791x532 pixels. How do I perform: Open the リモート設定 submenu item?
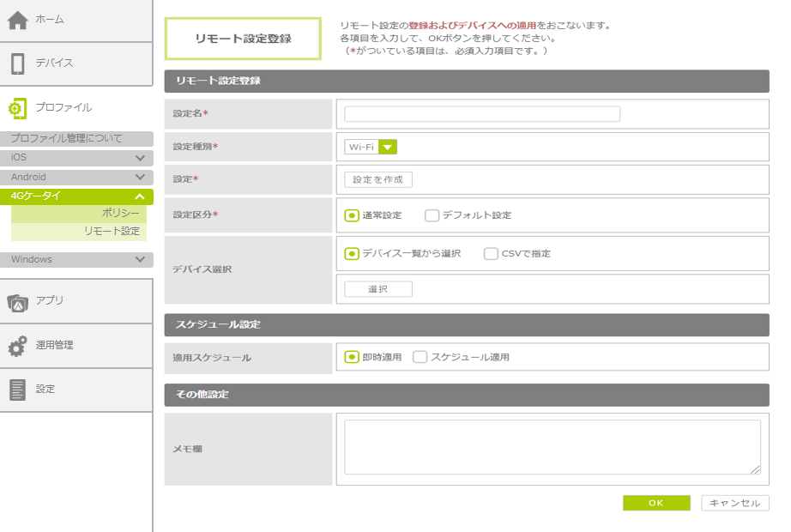(x=112, y=232)
